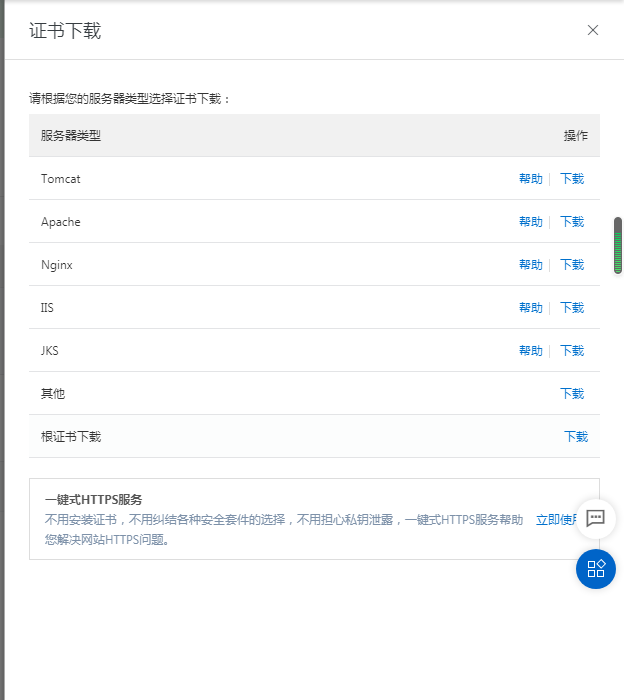Download the JKS certificate
This screenshot has height=700, width=624.
pos(572,350)
